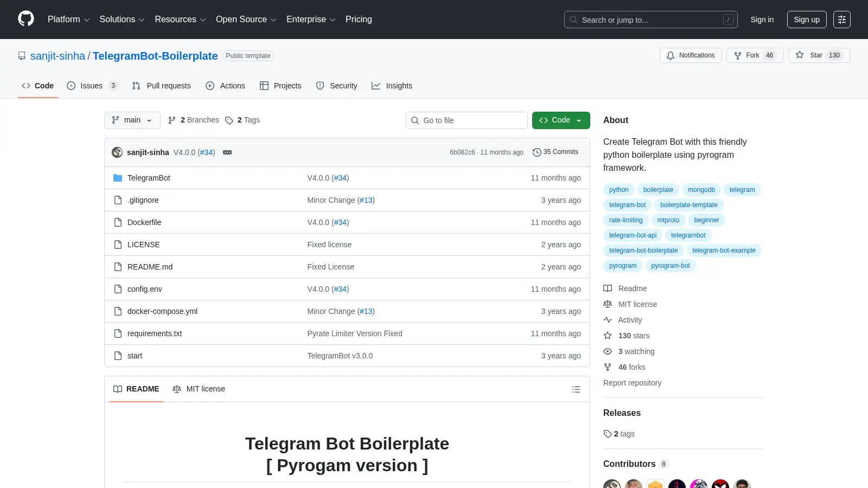The width and height of the screenshot is (868, 488).
Task: Expand the Open Source menu
Action: pyautogui.click(x=246, y=20)
